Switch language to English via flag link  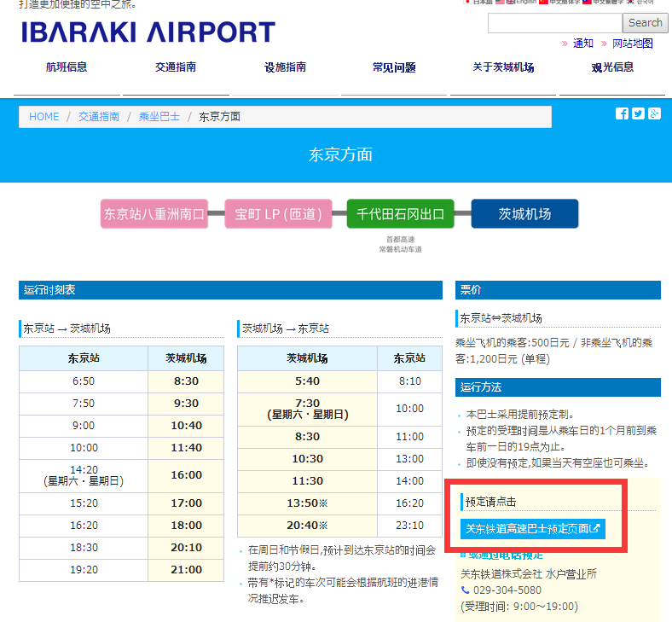[x=522, y=3]
